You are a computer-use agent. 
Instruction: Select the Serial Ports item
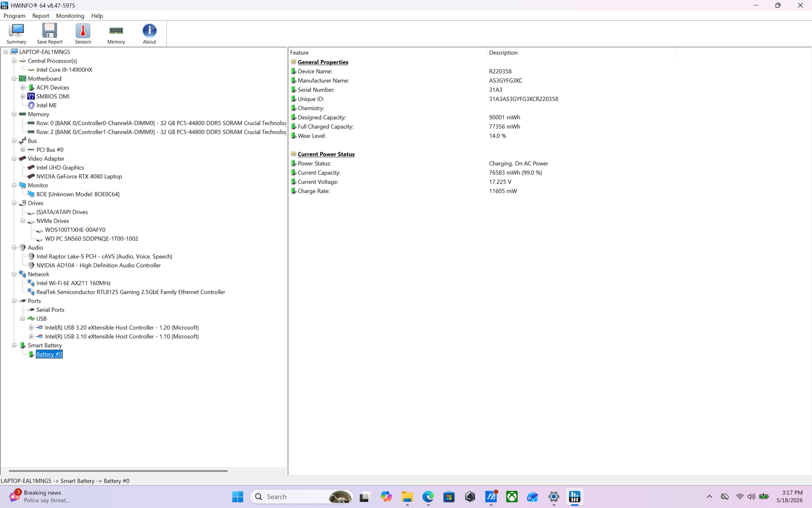[50, 310]
